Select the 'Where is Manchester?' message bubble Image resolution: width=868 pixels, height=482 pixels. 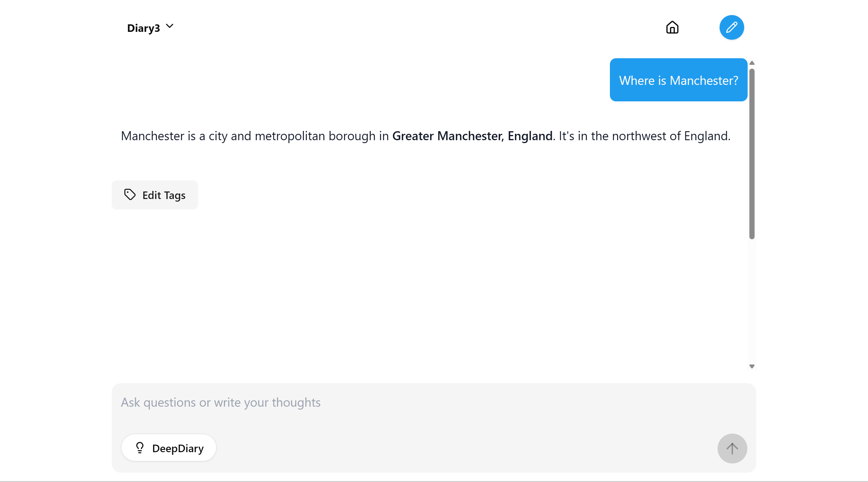(678, 80)
